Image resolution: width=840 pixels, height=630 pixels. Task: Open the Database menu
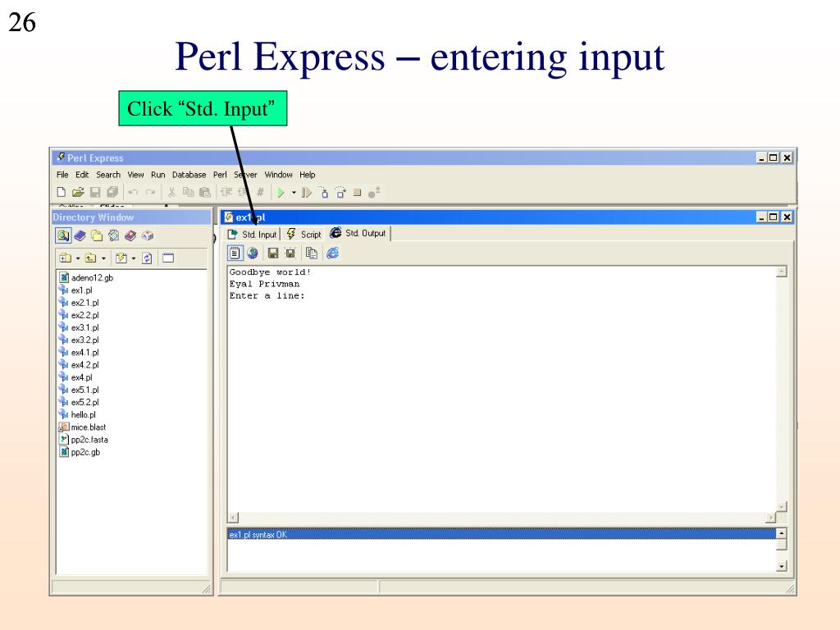point(189,175)
